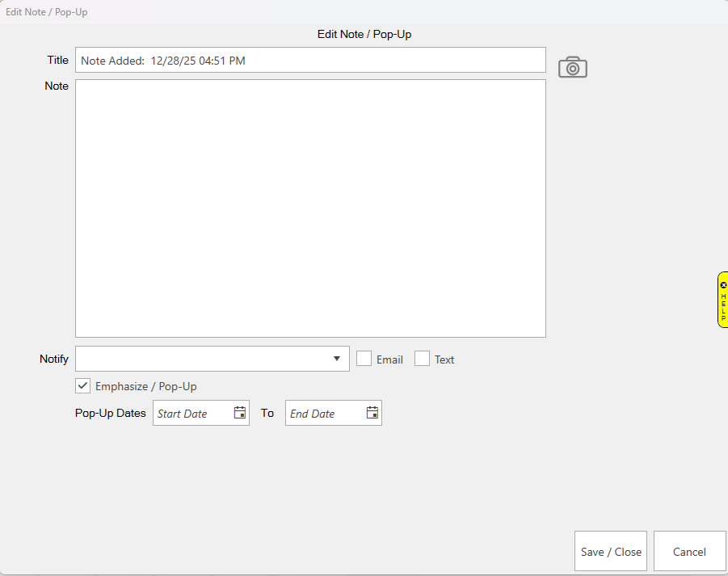Expand the Notify dropdown arrow
This screenshot has width=728, height=576.
pos(337,359)
